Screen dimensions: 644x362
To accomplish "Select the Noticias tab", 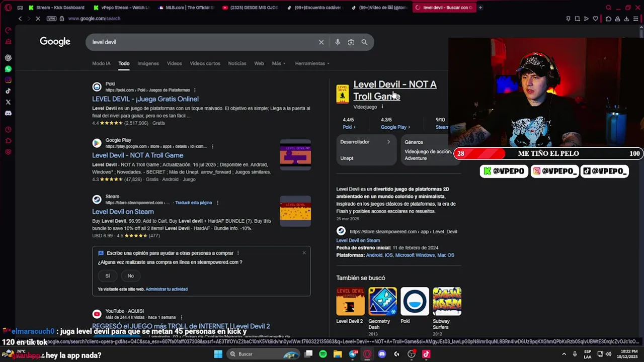I will click(x=237, y=63).
